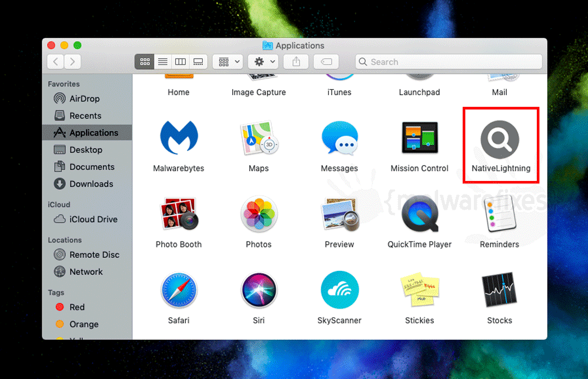Select Documents in the sidebar
588x379 pixels.
87,167
